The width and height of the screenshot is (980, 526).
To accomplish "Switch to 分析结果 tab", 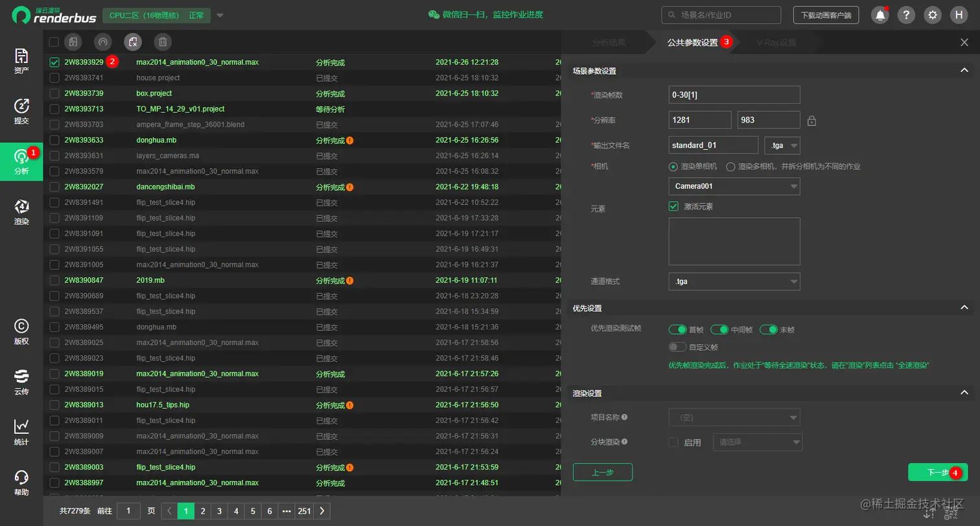I will (609, 43).
